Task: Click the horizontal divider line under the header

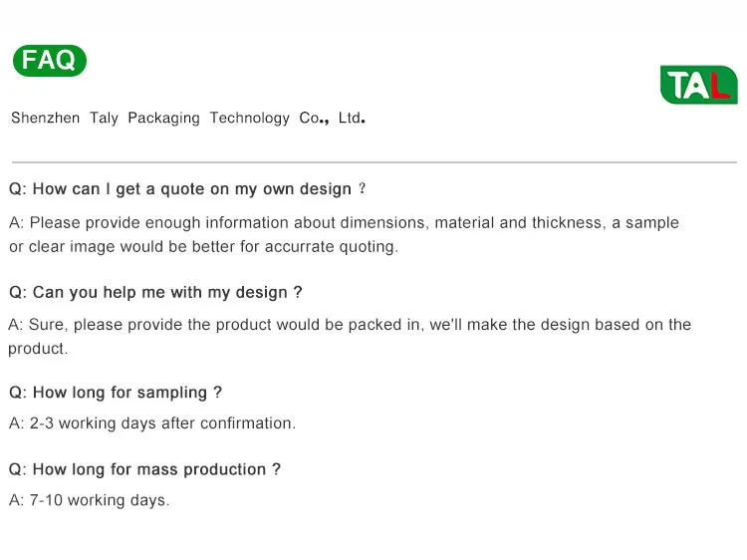Action: tap(373, 161)
